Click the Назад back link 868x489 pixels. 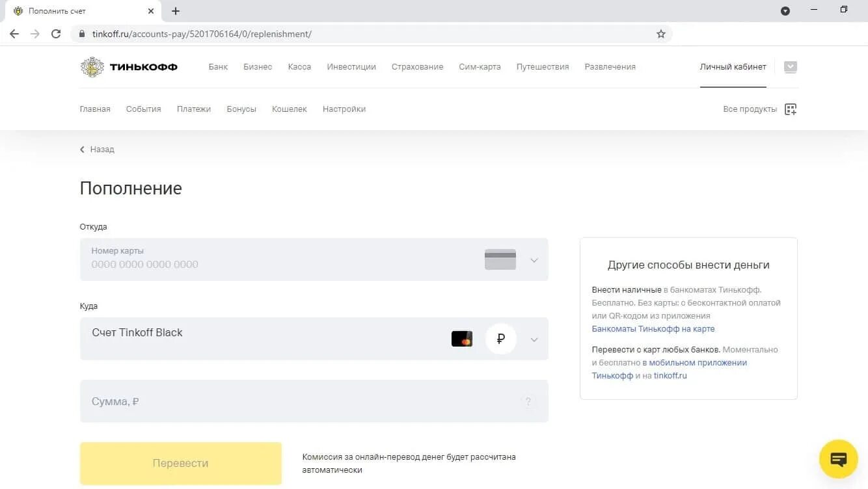pyautogui.click(x=97, y=150)
